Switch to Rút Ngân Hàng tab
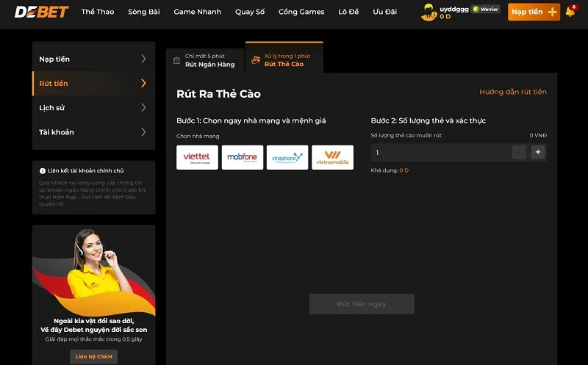This screenshot has width=588, height=365. pos(205,60)
